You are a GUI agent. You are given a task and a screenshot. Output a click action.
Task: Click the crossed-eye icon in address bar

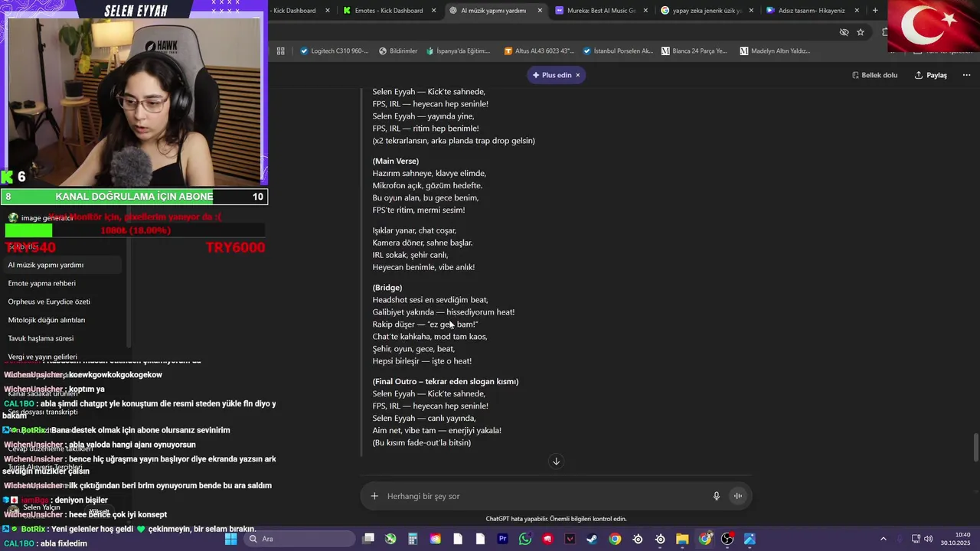(844, 32)
